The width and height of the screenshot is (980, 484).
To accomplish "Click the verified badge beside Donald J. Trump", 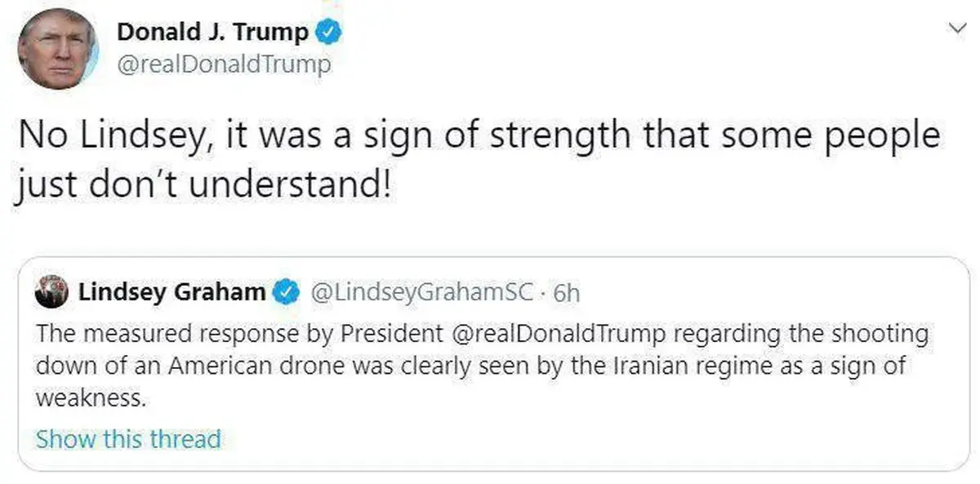I will [329, 33].
